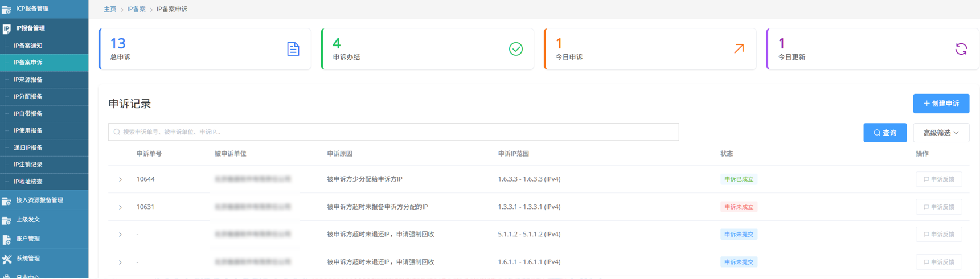Click the 账户管理 sidebar icon
This screenshot has width=980, height=279.
coord(7,239)
